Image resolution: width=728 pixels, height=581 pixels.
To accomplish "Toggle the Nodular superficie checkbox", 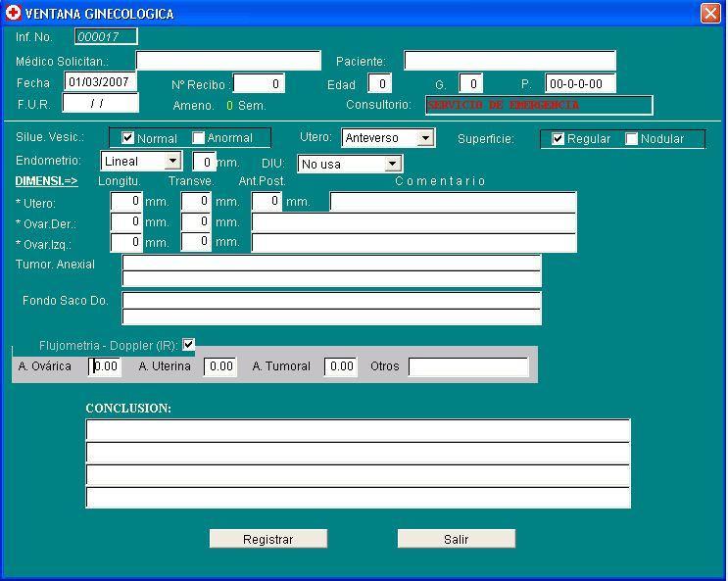I will [x=631, y=138].
